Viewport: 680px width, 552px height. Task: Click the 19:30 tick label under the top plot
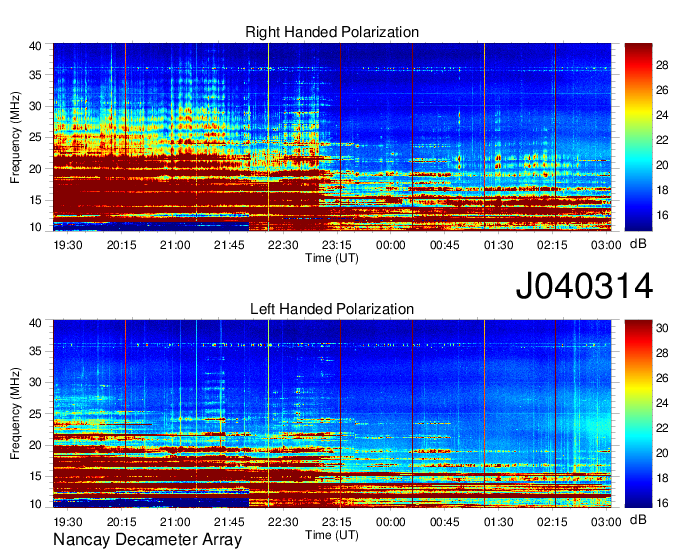click(x=68, y=245)
